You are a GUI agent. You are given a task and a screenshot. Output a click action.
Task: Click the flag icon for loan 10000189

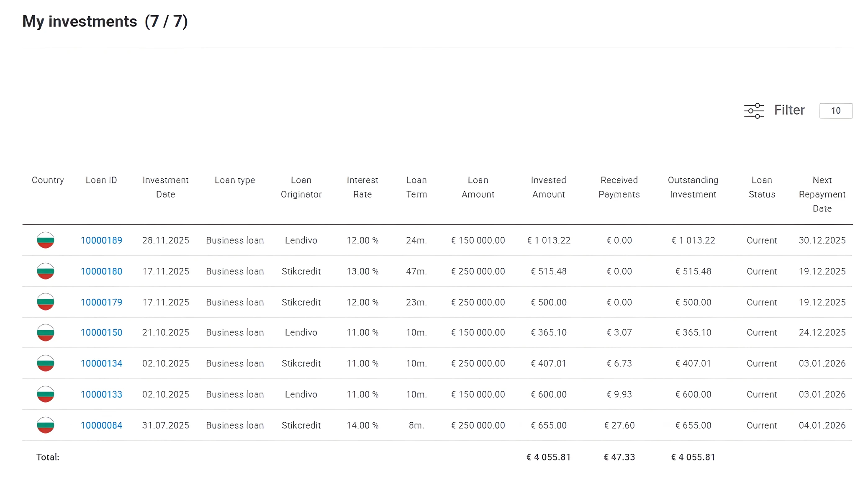(46, 240)
